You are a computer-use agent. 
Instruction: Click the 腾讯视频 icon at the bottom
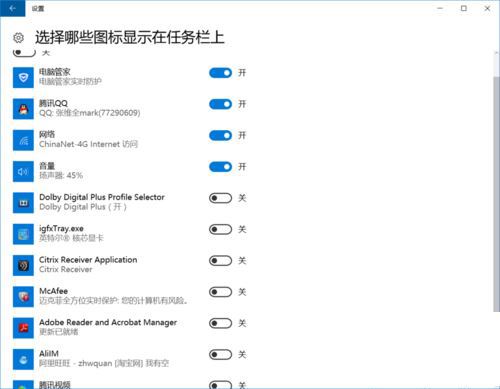23,385
